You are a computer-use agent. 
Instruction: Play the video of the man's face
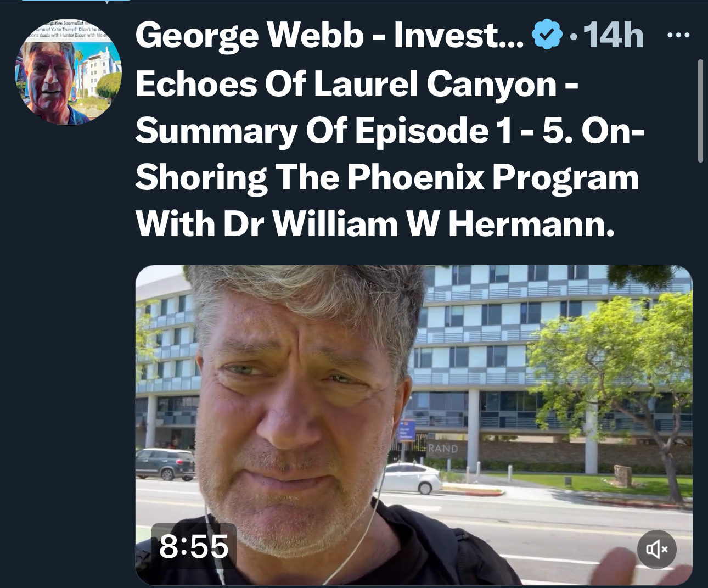coord(414,425)
